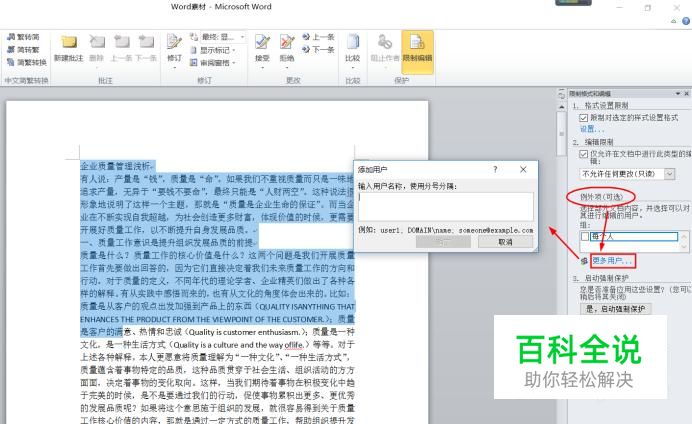Viewport: 692px width, 424px height.
Task: Open the task pane options arrow
Action: point(677,94)
